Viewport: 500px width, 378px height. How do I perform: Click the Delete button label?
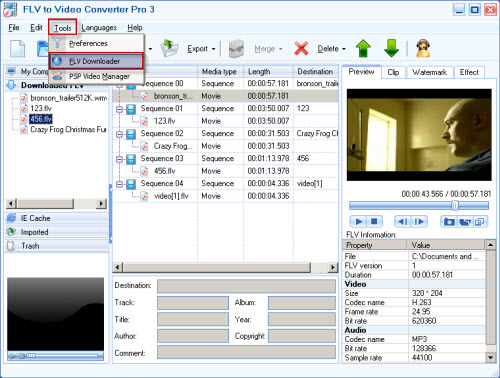pyautogui.click(x=328, y=49)
